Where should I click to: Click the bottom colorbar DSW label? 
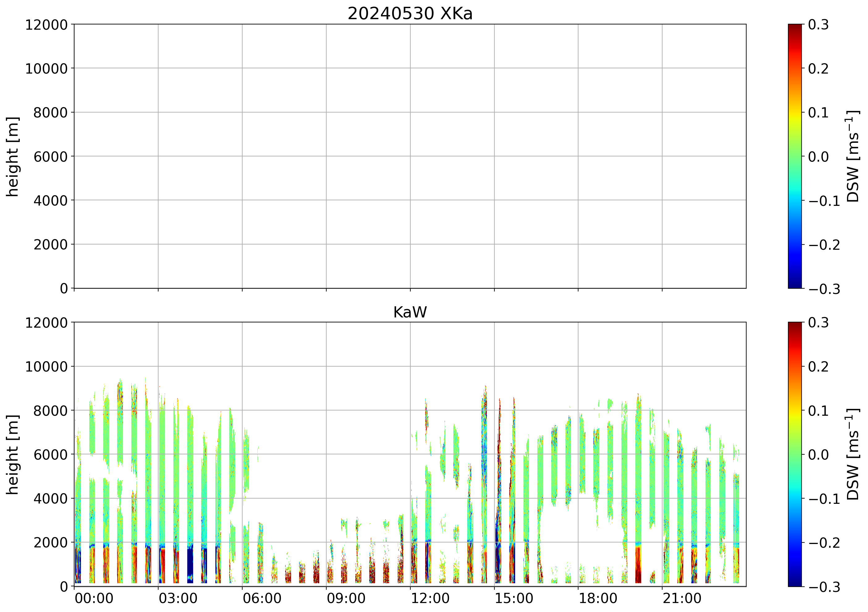click(x=853, y=454)
